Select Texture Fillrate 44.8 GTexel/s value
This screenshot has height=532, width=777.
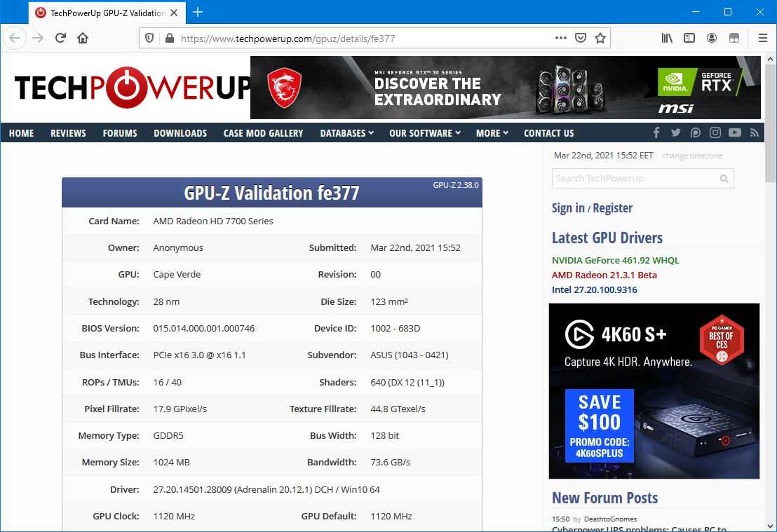(398, 409)
